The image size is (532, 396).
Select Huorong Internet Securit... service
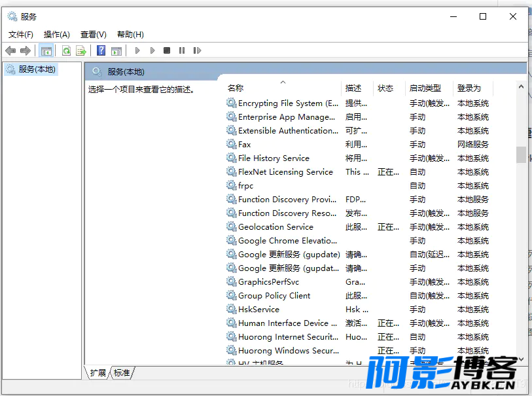(x=288, y=337)
